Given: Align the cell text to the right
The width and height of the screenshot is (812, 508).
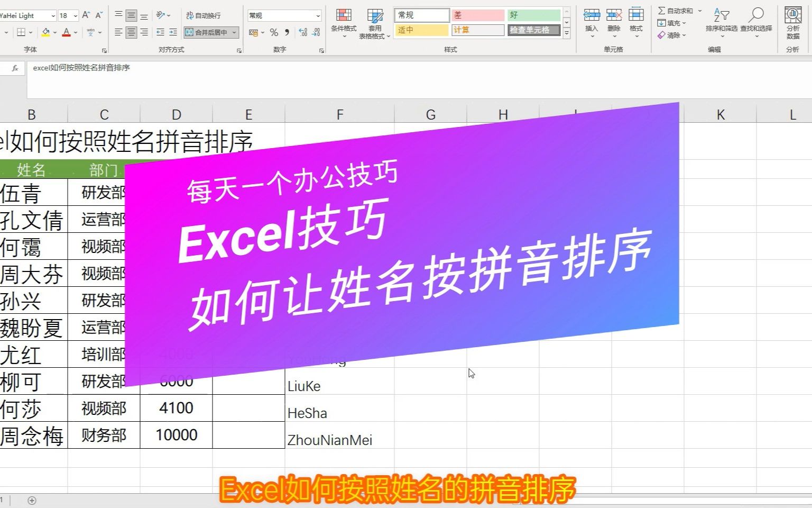Looking at the screenshot, I should coord(144,32).
